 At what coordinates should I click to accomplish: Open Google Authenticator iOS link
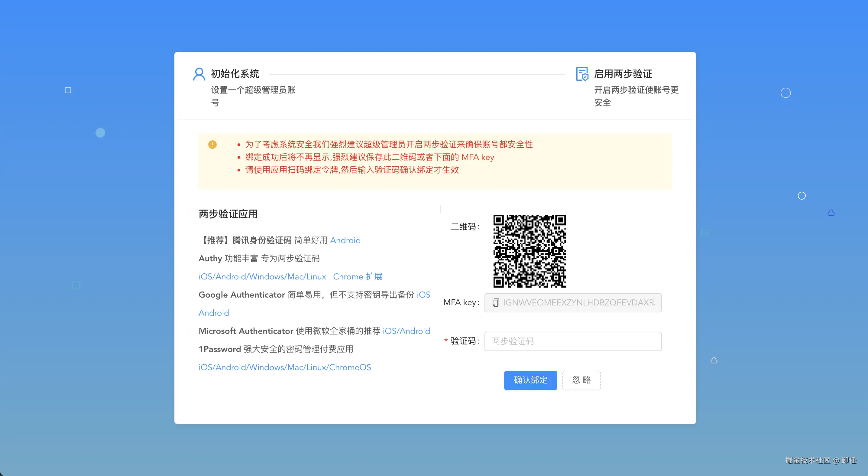[423, 295]
